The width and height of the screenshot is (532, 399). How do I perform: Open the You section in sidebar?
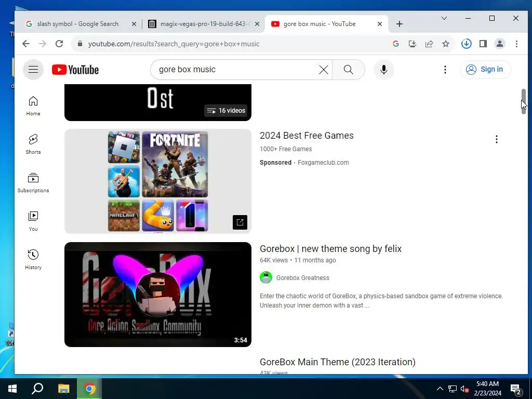(33, 221)
